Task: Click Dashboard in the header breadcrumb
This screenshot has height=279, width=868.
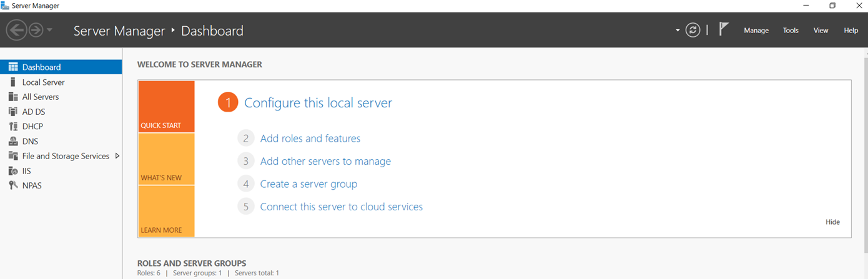Action: pos(212,31)
